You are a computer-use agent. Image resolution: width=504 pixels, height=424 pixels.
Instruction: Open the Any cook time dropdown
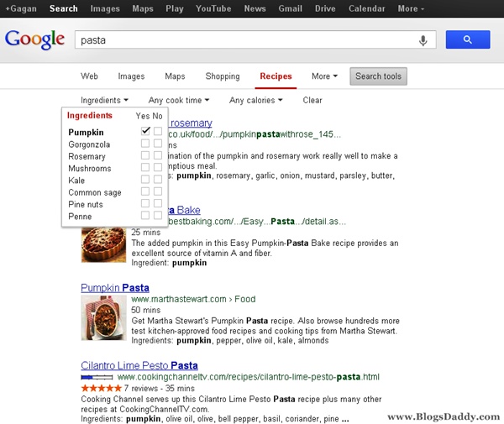point(179,100)
